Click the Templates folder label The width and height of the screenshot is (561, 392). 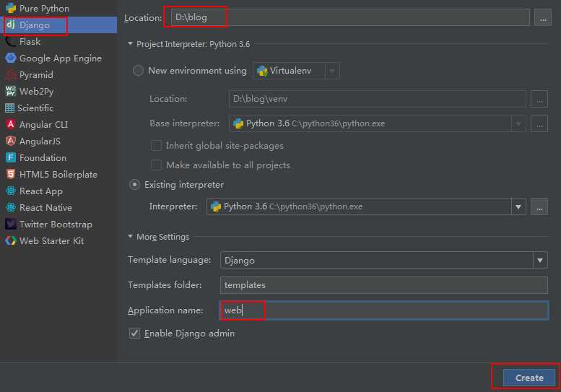coord(165,285)
